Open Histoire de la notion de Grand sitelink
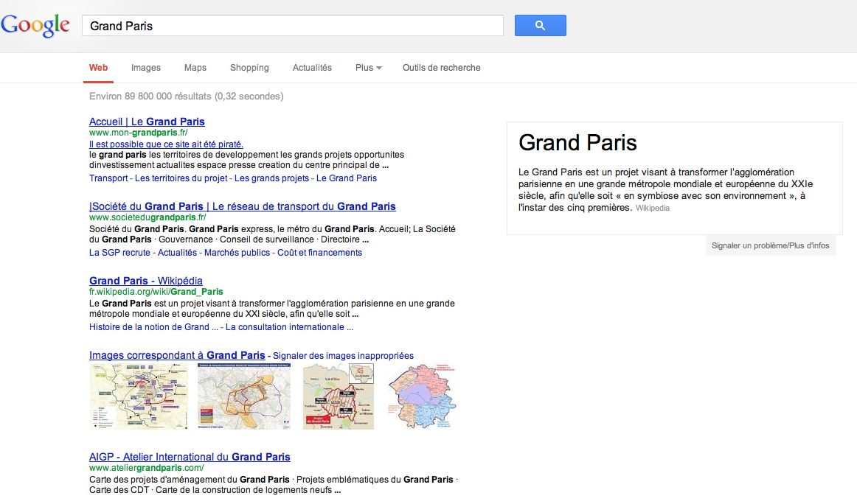857x504 pixels. point(153,327)
